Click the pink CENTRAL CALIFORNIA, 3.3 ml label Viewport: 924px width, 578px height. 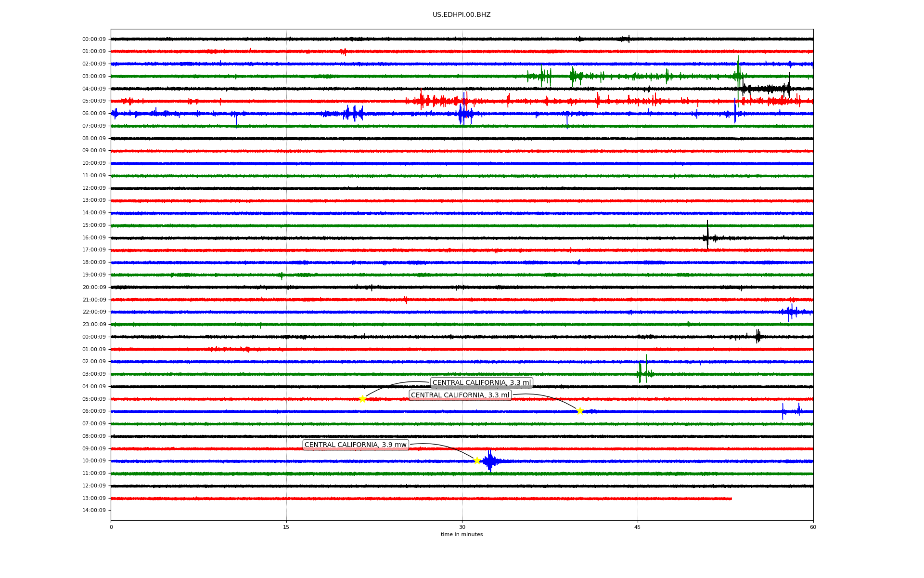click(460, 395)
